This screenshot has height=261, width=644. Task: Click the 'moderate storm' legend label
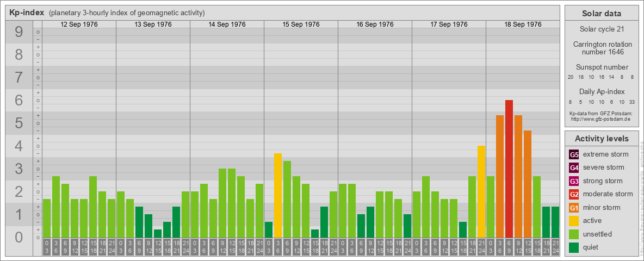tap(608, 194)
